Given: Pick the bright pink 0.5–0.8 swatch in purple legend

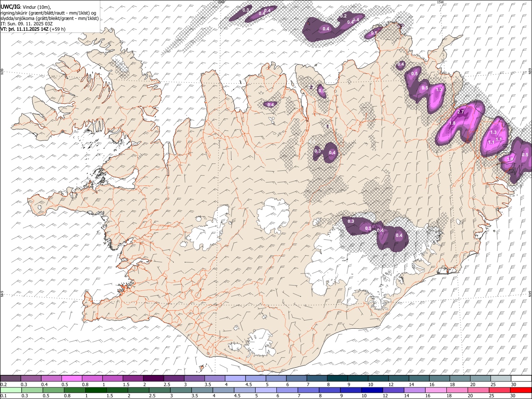Looking at the screenshot, I should (x=71, y=379).
